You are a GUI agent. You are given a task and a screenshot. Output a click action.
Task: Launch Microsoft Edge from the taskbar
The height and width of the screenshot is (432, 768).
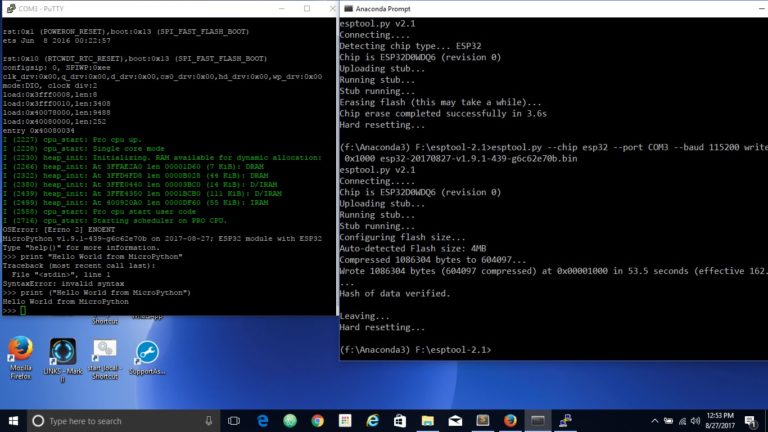coord(263,421)
